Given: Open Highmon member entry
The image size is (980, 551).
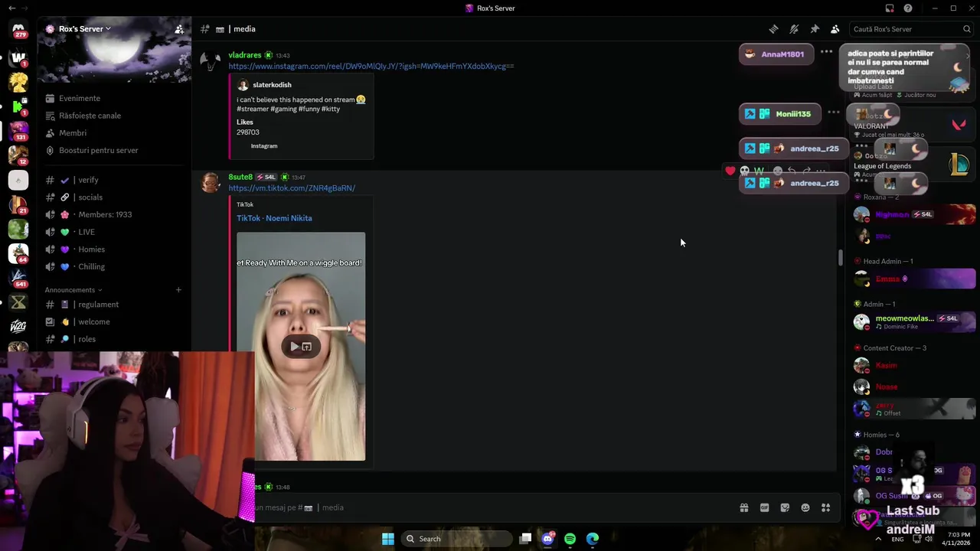Looking at the screenshot, I should 914,214.
